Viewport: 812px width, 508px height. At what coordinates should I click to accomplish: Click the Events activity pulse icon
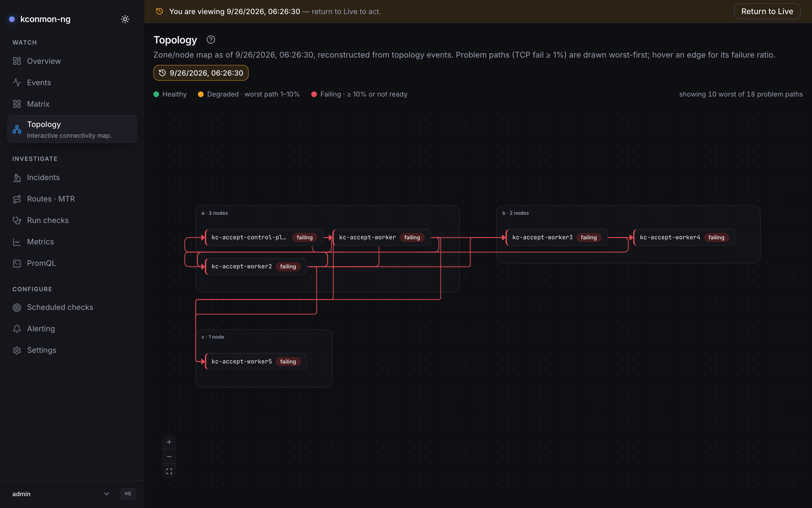17,83
